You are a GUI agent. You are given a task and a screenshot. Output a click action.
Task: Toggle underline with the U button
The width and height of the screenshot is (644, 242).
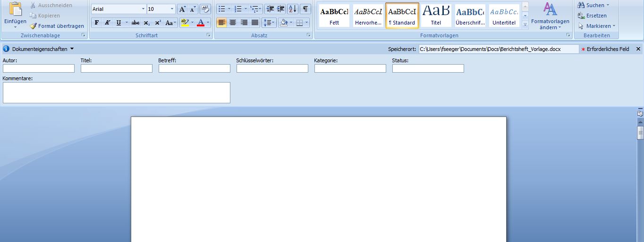point(118,23)
